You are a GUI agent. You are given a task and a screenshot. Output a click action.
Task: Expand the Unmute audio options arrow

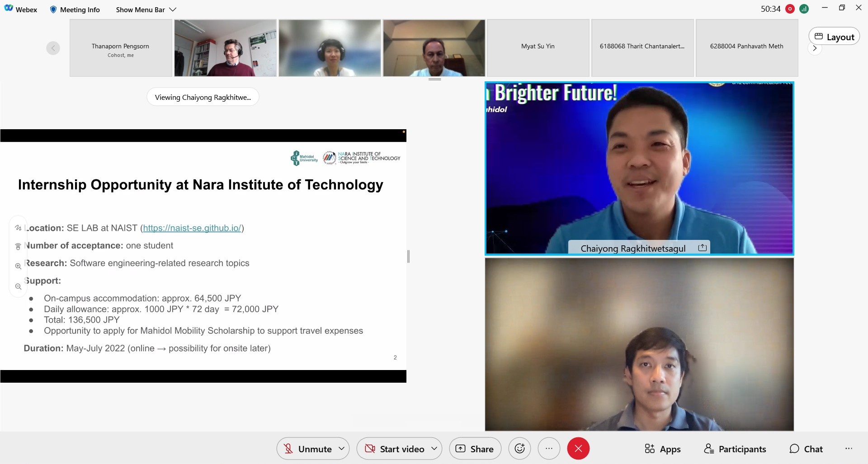[x=342, y=449]
